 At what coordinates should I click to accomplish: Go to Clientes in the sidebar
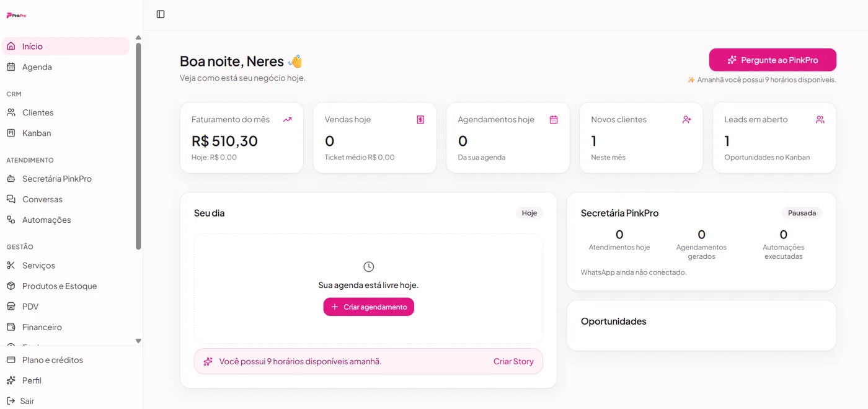[66, 112]
